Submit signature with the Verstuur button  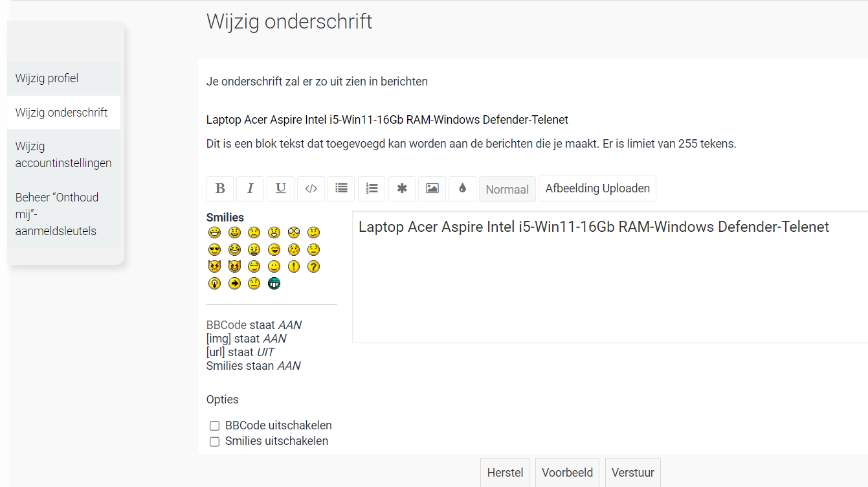point(632,473)
